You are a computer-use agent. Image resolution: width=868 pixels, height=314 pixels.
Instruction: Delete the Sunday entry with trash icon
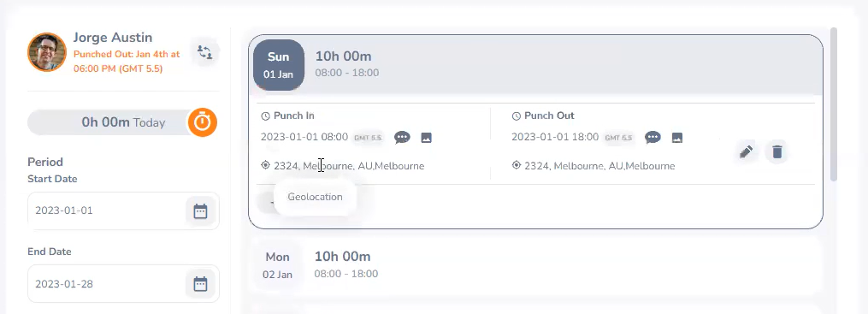[x=777, y=151]
